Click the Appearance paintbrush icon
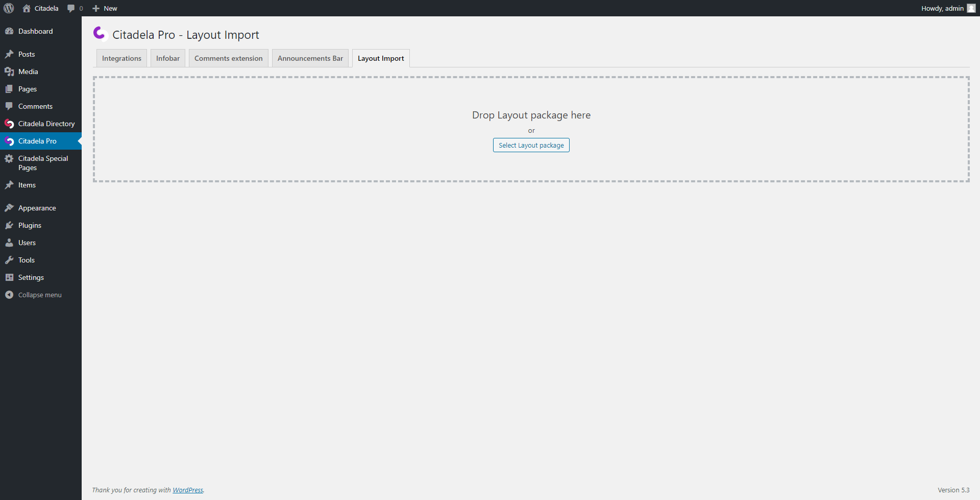This screenshot has height=500, width=980. [9, 208]
